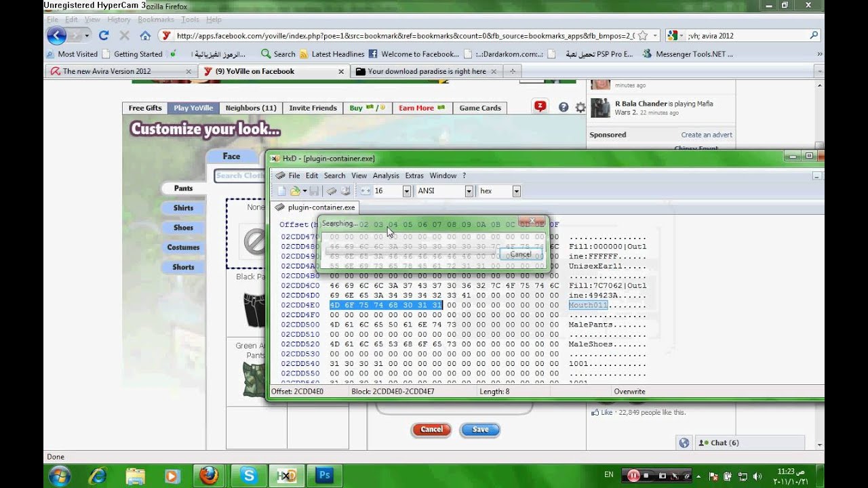Viewport: 868px width, 488px height.
Task: Select the Shirts clothing category
Action: [183, 208]
